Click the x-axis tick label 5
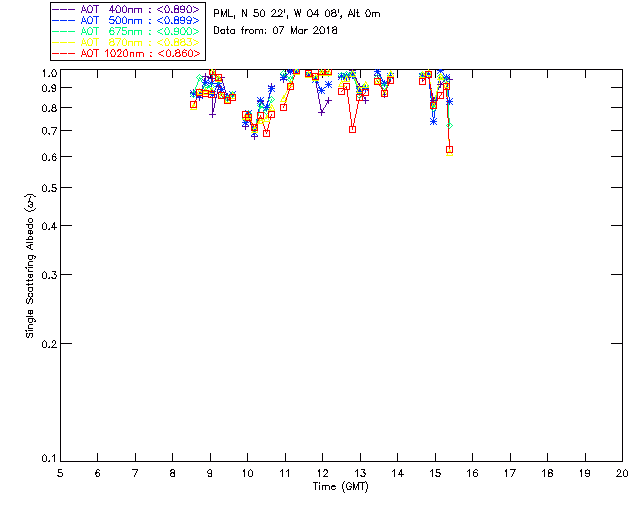 click(x=60, y=472)
